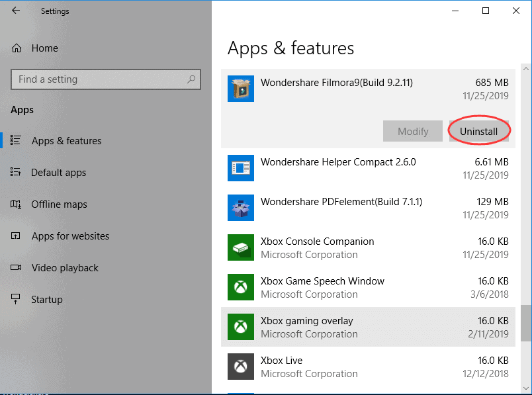This screenshot has height=395, width=532.
Task: Click the scroll down arrow of apps list
Action: (526, 388)
